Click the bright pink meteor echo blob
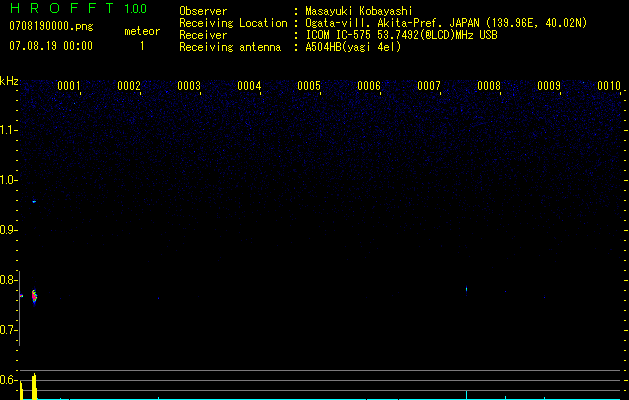The image size is (629, 400). point(34,297)
